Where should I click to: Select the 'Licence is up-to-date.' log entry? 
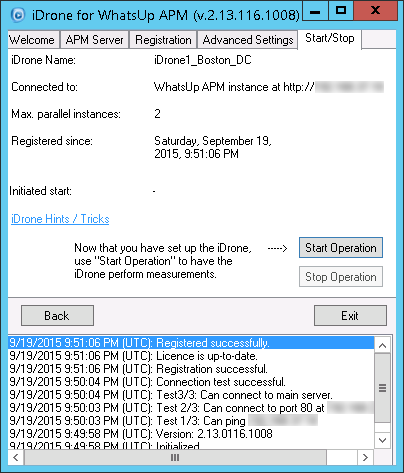(x=191, y=356)
